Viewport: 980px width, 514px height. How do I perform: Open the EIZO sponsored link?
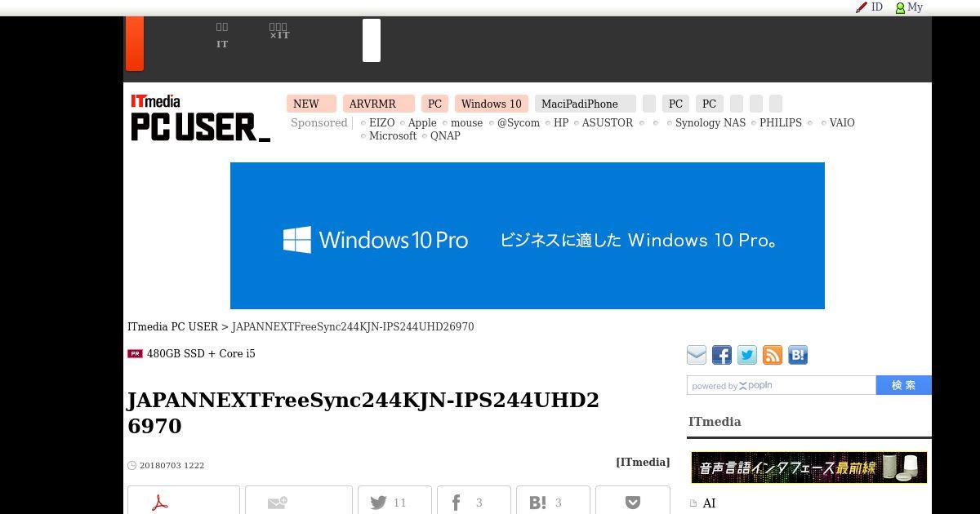381,122
